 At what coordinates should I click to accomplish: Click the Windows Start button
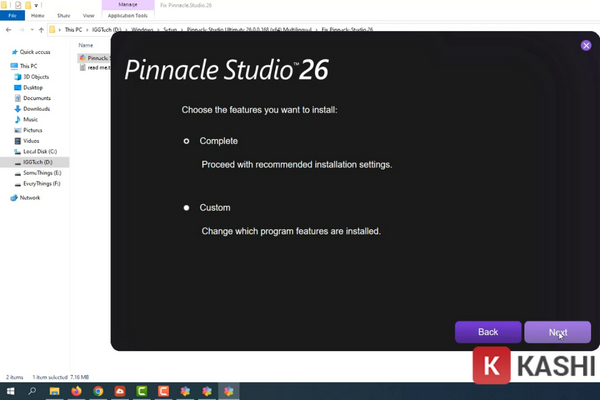point(10,391)
